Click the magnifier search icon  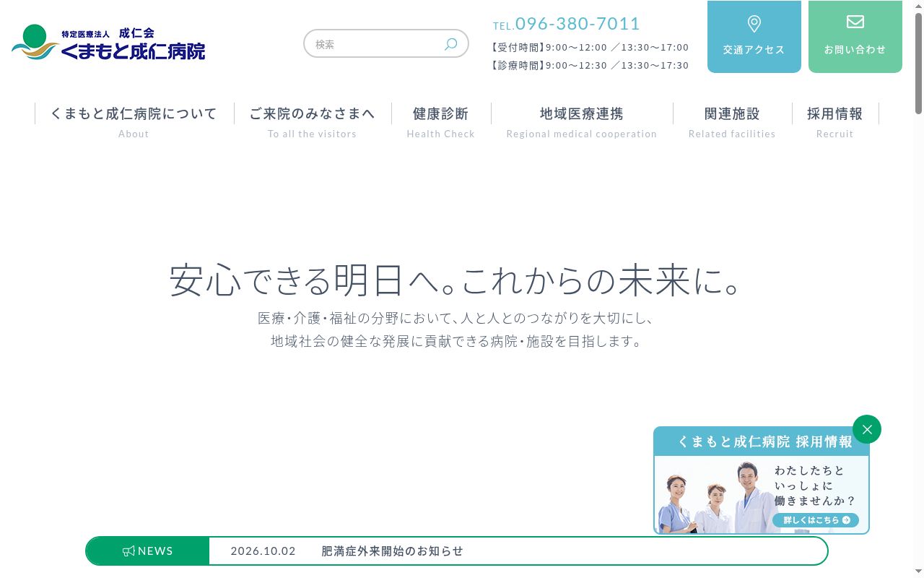coord(450,44)
